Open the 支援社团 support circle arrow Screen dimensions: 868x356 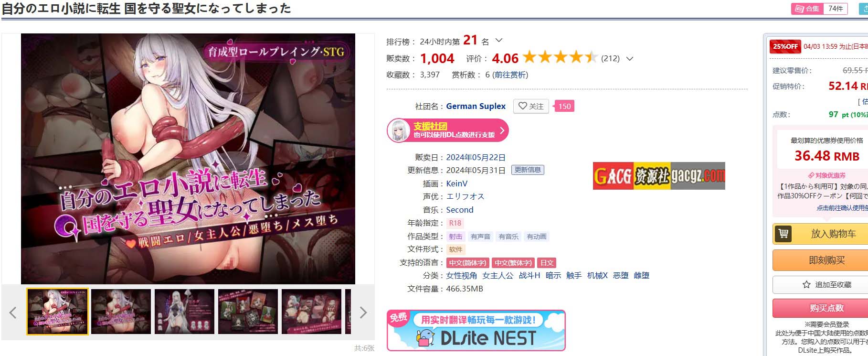[x=502, y=130]
